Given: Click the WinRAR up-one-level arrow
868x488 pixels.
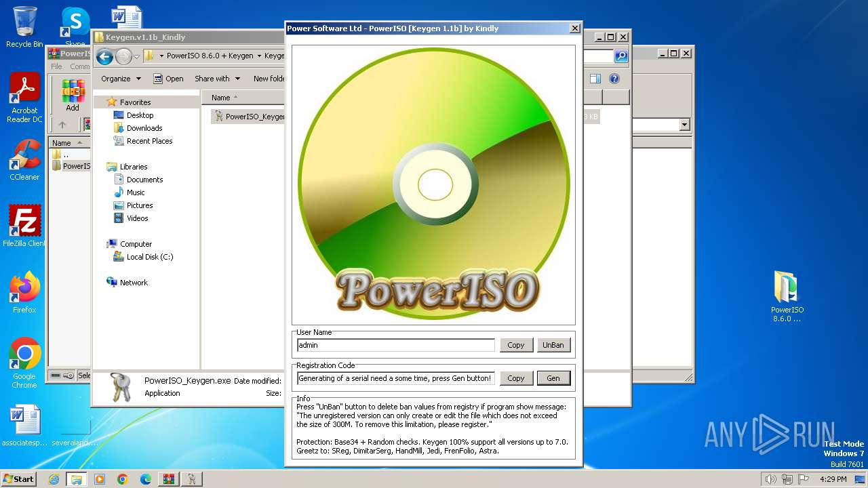Looking at the screenshot, I should 62,125.
